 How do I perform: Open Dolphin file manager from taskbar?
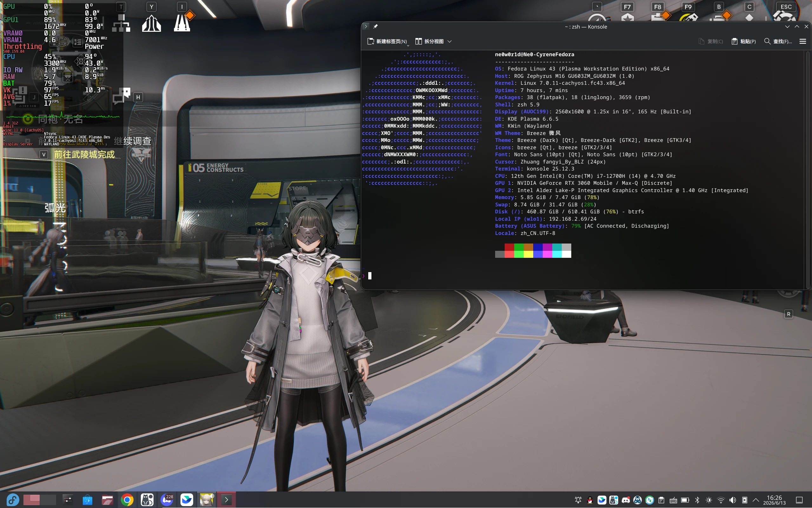[x=108, y=500]
